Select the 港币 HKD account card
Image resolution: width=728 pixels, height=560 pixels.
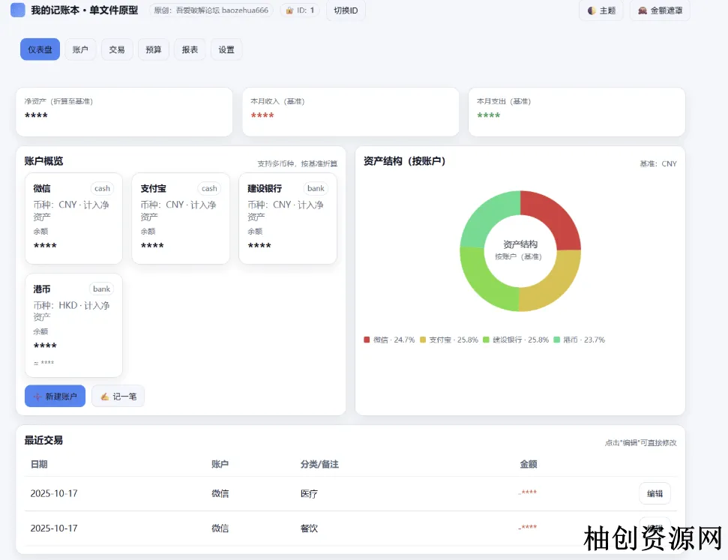[x=73, y=325]
